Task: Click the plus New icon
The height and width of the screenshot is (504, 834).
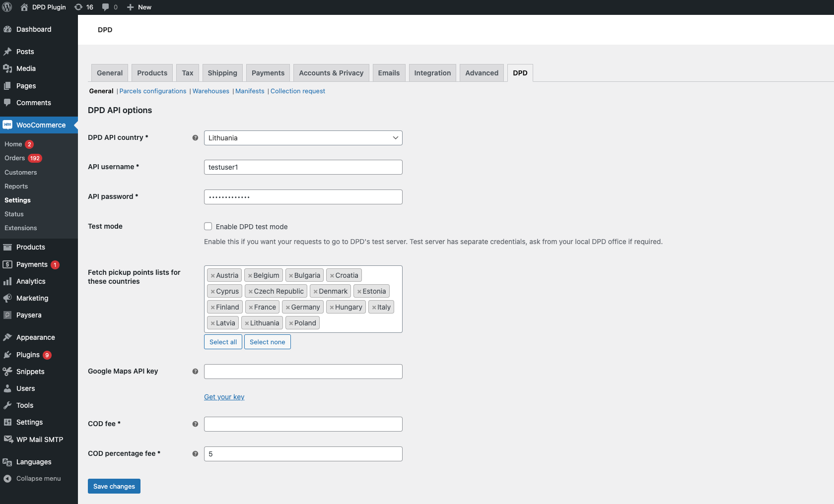Action: [131, 7]
